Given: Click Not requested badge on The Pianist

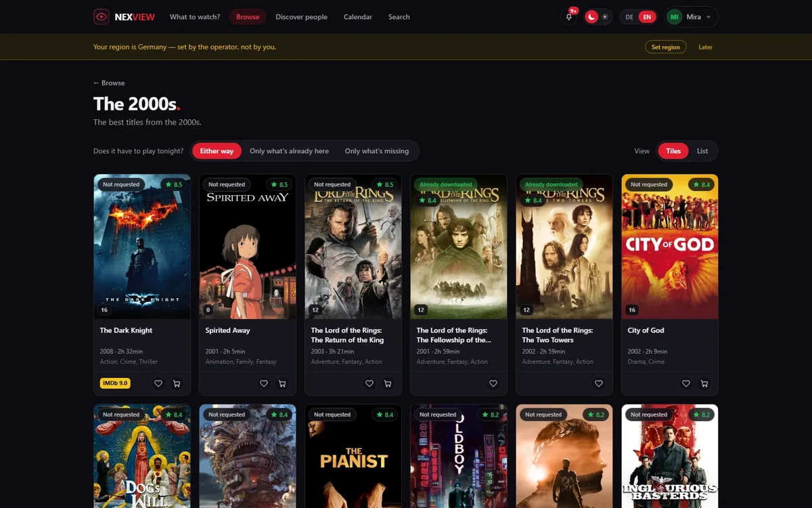Looking at the screenshot, I should 332,415.
